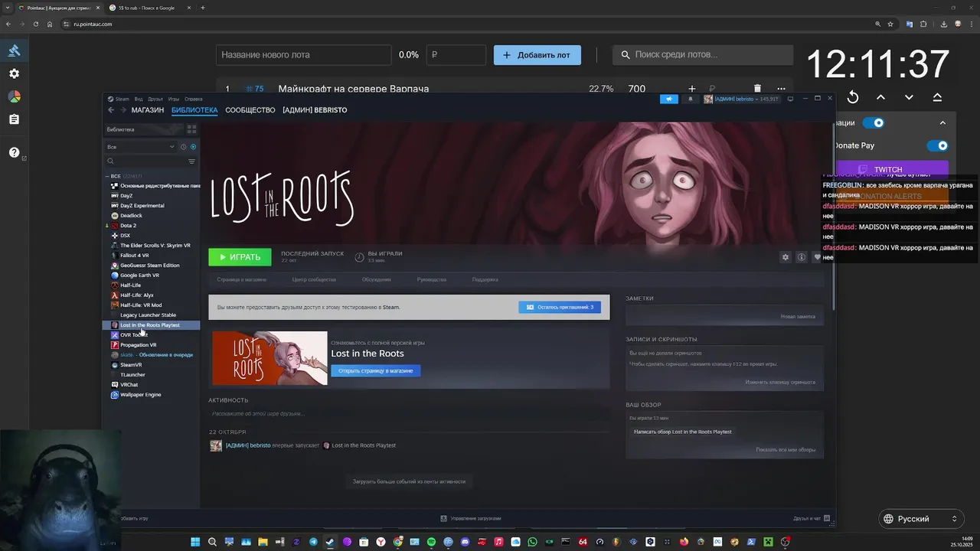Open the Справка menu in Steam
Viewport: 980px width, 551px height.
(x=194, y=99)
